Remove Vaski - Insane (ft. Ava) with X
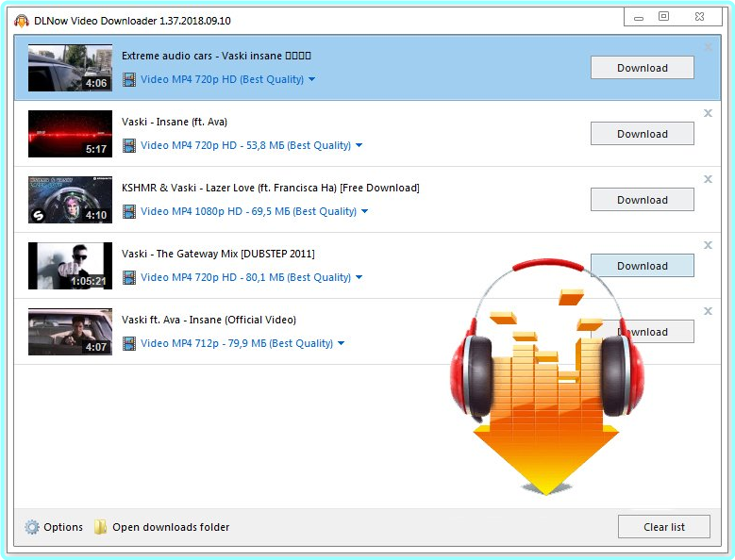Screen dimensions: 735x560 [x=708, y=113]
